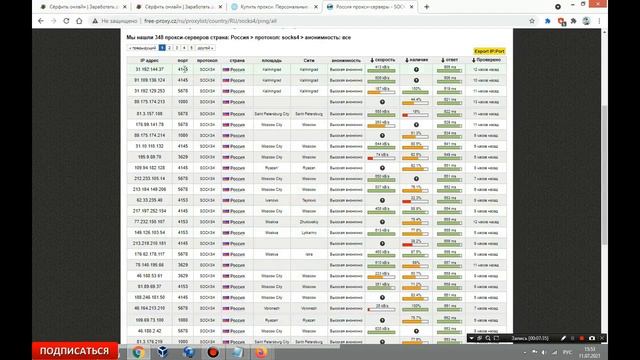Image resolution: width=640 pixels, height=360 pixels.
Task: Click current pagination page 1
Action: pos(162,48)
